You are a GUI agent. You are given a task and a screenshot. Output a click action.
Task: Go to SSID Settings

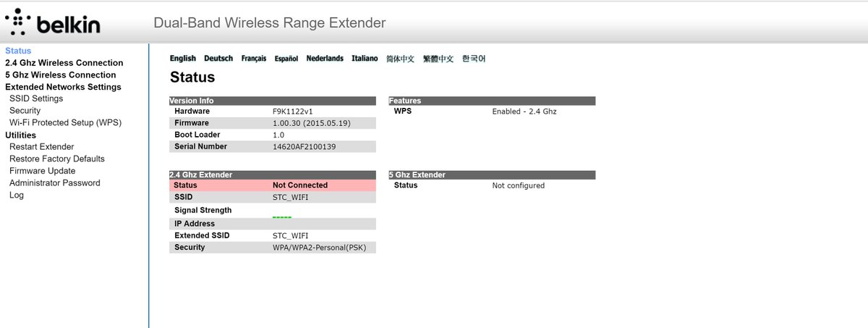click(x=36, y=98)
